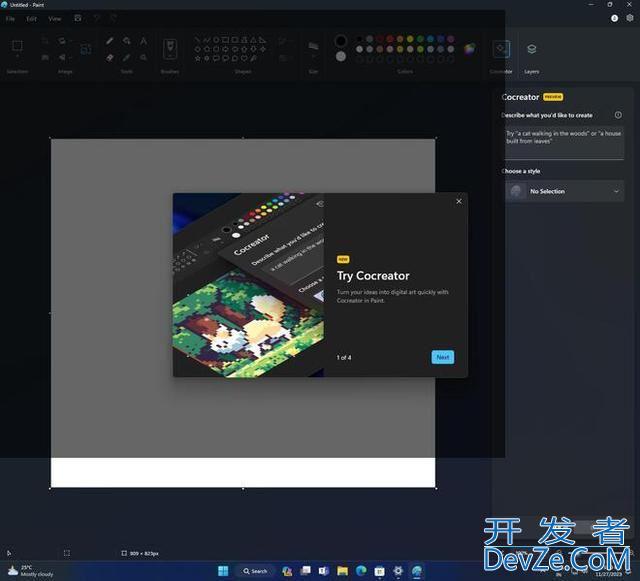This screenshot has height=581, width=640.
Task: Click the Cocreator ribbon button
Action: [501, 56]
